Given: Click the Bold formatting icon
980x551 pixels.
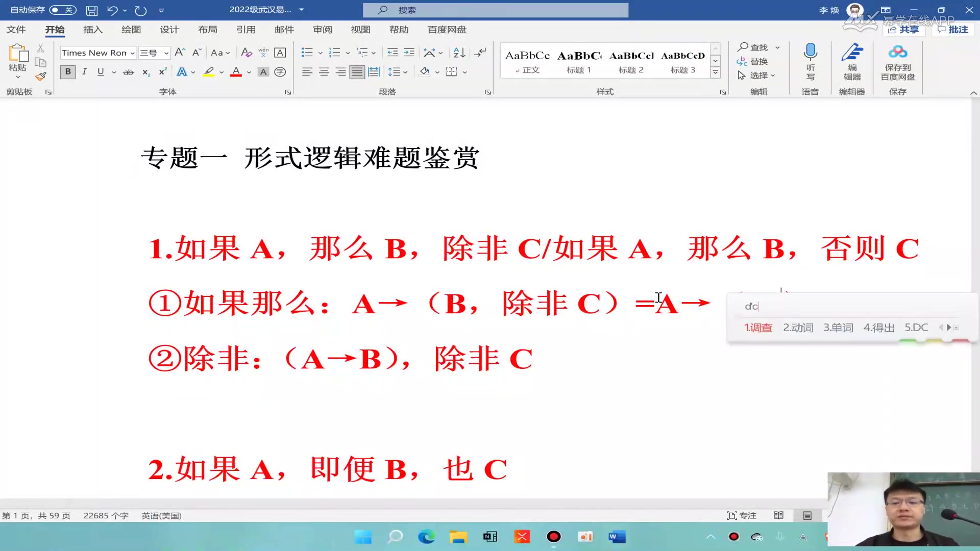Looking at the screenshot, I should (67, 71).
